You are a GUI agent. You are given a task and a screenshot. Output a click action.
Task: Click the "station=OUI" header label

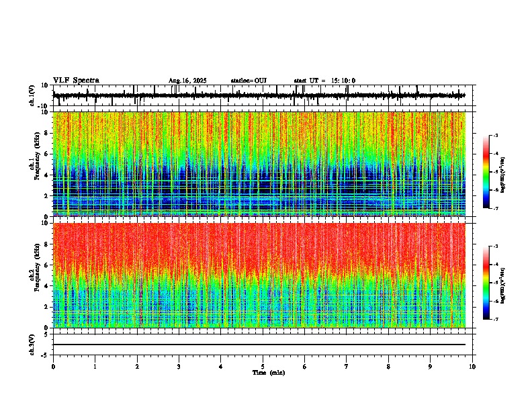249,81
